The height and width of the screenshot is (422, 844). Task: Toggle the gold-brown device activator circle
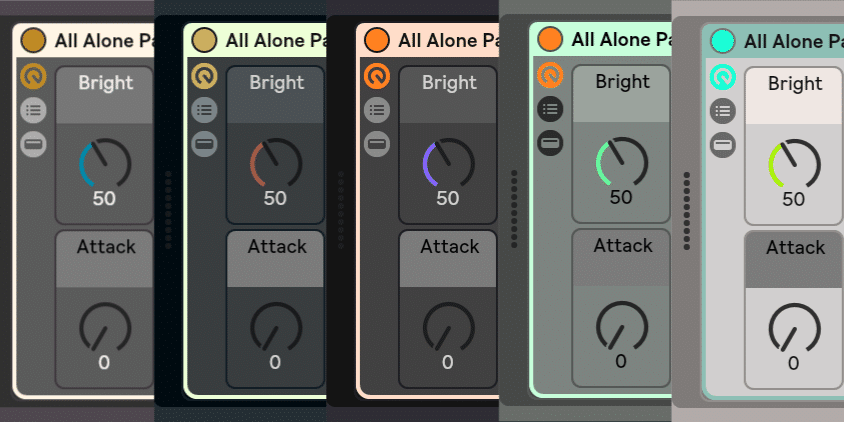click(33, 40)
